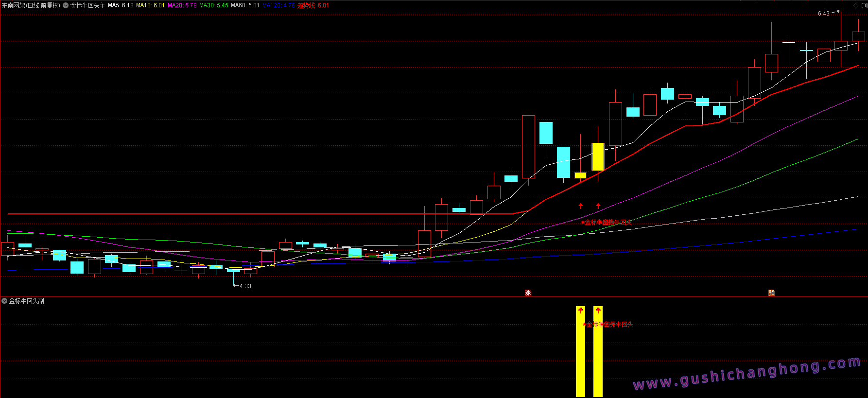Screen dimensions: 868x398
Task: Click the red 涨 event marker icon
Action: coord(528,293)
